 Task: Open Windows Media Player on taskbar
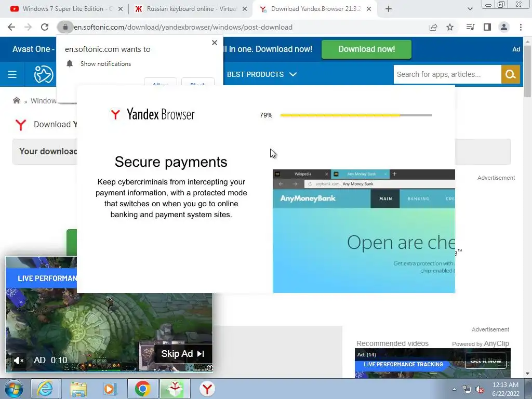pyautogui.click(x=110, y=389)
